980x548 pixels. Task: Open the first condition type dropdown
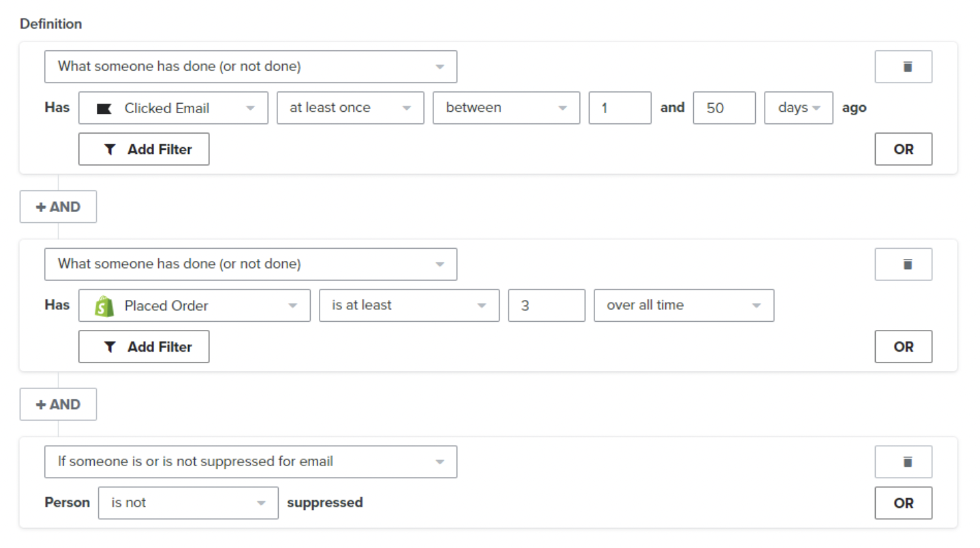pos(251,67)
